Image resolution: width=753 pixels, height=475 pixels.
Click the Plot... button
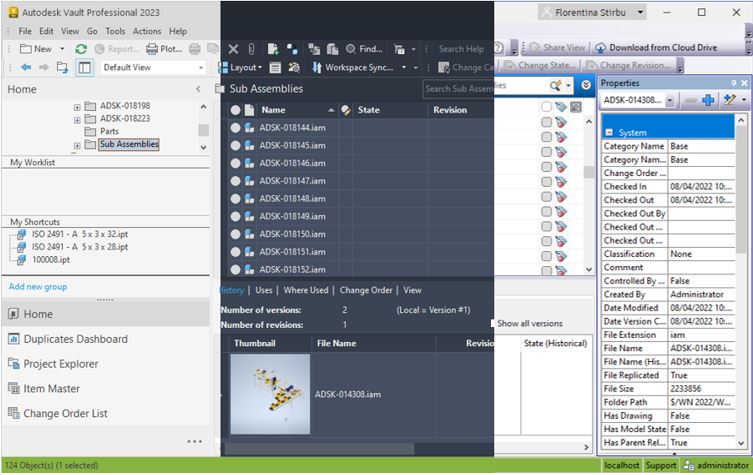tap(164, 49)
